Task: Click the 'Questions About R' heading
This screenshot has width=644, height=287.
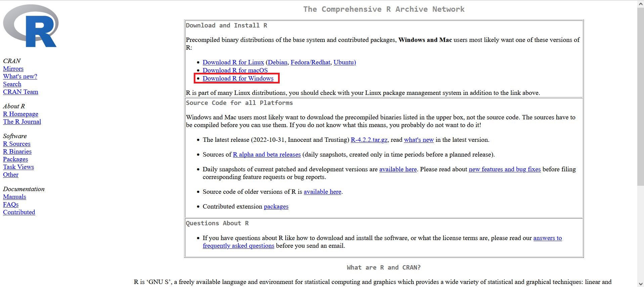Action: (x=217, y=223)
